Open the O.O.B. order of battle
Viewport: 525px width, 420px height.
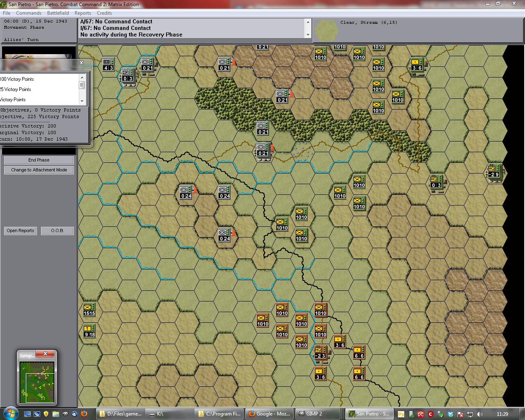click(57, 231)
